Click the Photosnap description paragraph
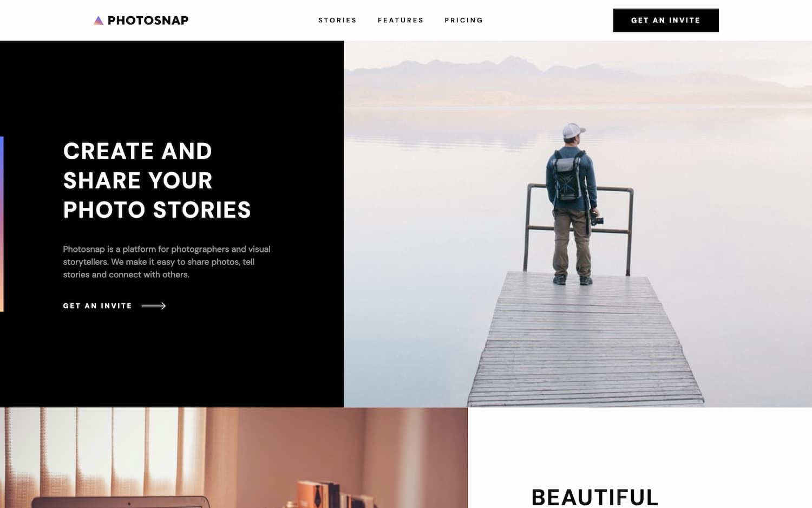This screenshot has width=812, height=508. [167, 262]
